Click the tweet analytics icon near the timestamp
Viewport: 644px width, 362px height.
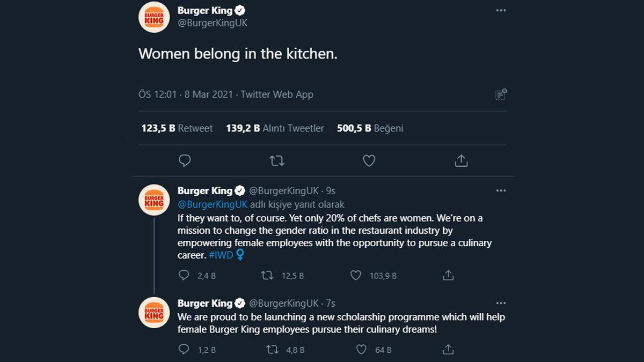pos(500,93)
